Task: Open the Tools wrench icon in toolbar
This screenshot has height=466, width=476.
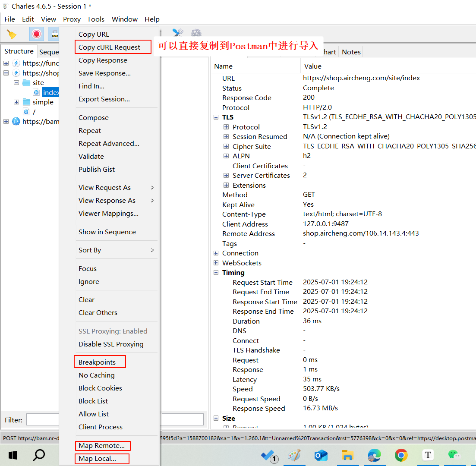Action: (x=178, y=32)
